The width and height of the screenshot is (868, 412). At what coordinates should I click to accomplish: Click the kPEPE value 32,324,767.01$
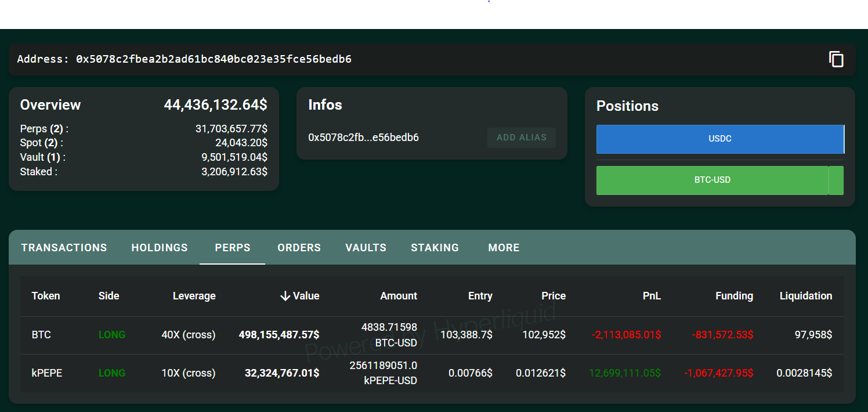(x=282, y=373)
